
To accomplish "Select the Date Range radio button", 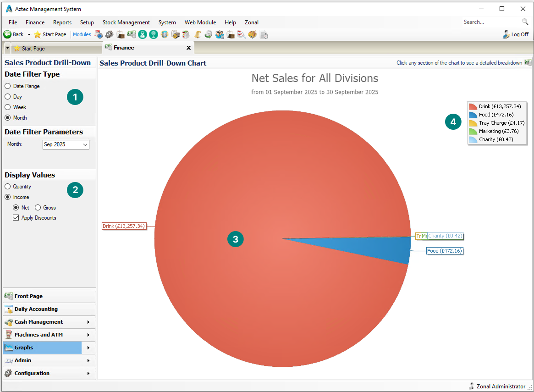I will tap(8, 86).
